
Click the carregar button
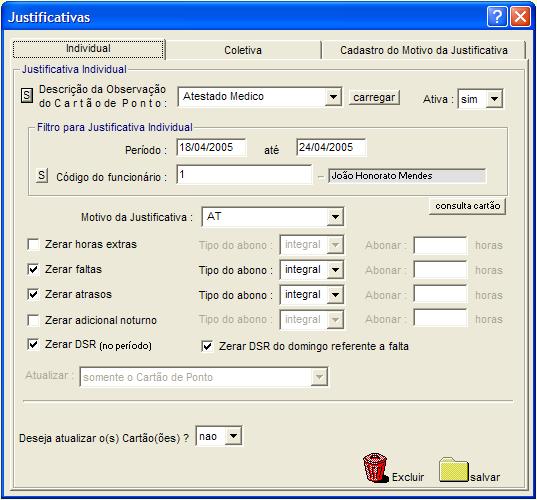coord(374,97)
